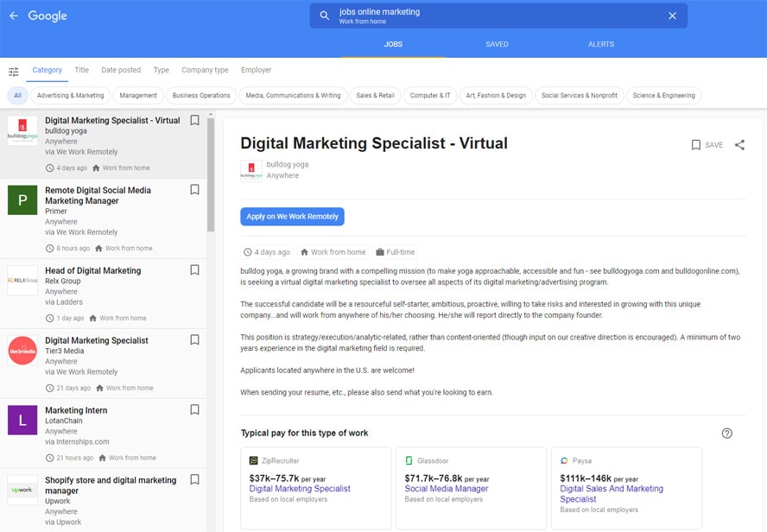
Task: Bookmark the Shopify store and digital marketing job
Action: [x=194, y=479]
